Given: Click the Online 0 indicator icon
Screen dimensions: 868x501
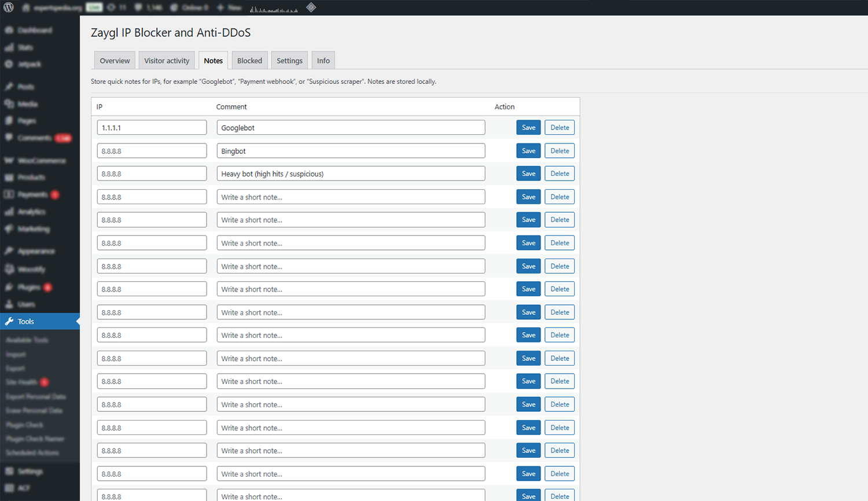Looking at the screenshot, I should click(174, 8).
